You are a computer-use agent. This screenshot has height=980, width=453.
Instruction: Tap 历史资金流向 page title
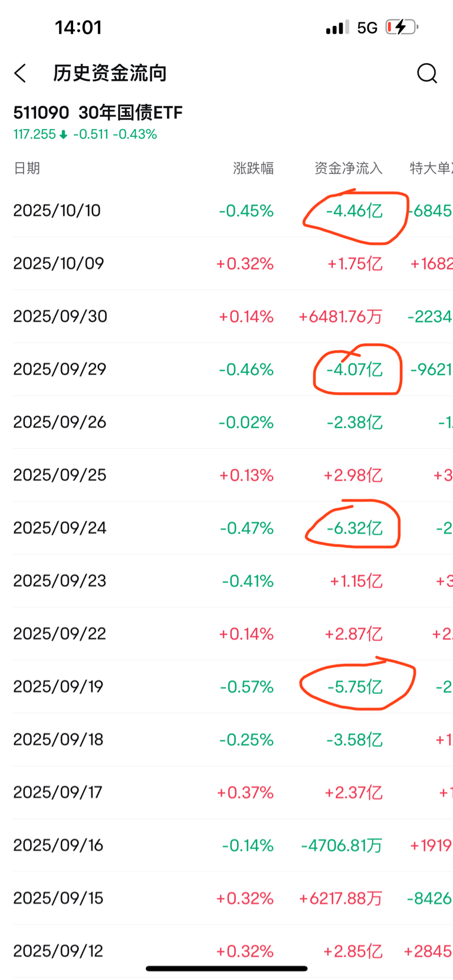pos(110,73)
